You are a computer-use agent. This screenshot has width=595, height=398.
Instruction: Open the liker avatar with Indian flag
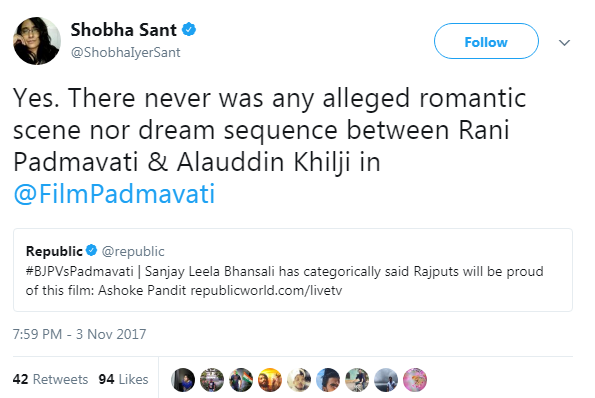241,379
